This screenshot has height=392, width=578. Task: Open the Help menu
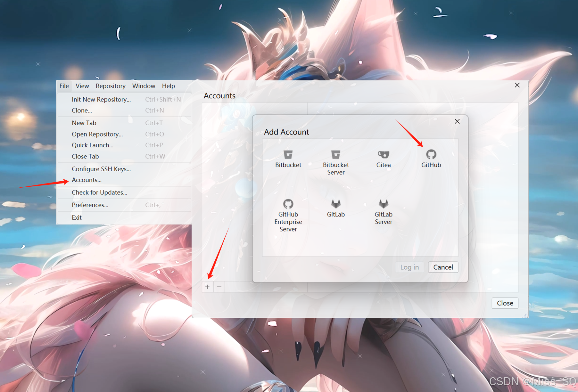(169, 86)
